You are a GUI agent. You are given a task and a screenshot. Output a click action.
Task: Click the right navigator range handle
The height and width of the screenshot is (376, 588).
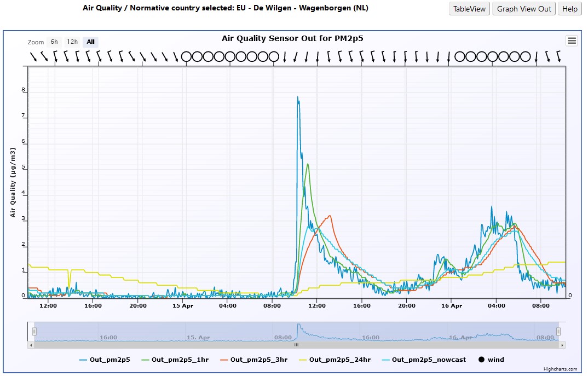[x=558, y=331]
